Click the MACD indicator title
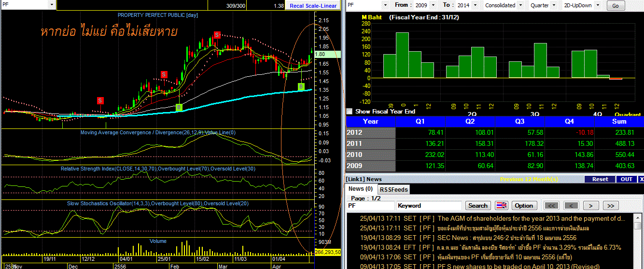This screenshot has height=269, width=644. tap(158, 133)
